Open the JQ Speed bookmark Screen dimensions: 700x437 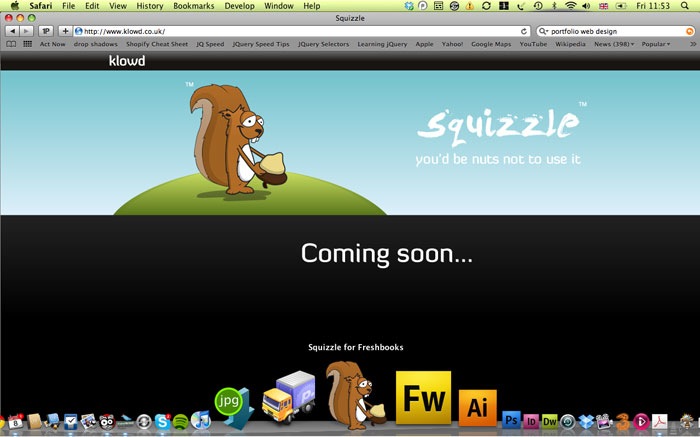pos(210,44)
